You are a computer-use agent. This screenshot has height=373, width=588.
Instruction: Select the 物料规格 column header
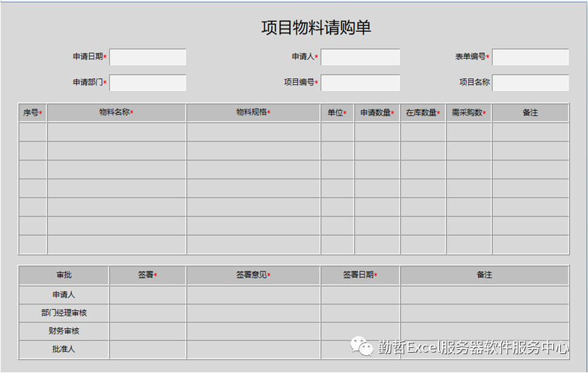pyautogui.click(x=253, y=113)
